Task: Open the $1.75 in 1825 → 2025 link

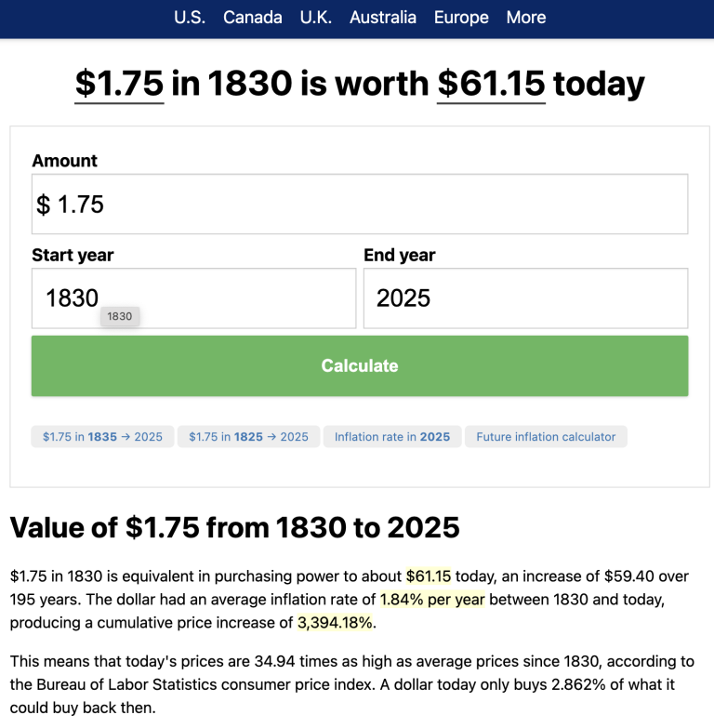Action: tap(248, 436)
